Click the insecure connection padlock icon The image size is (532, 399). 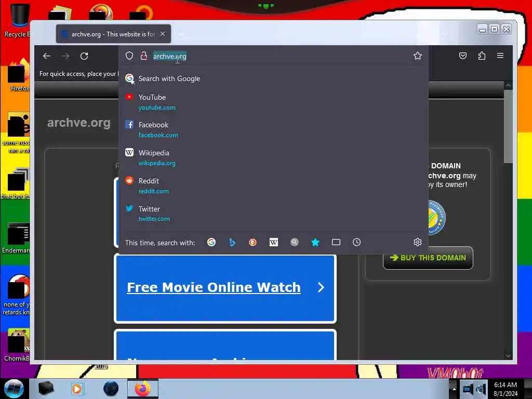tap(144, 56)
